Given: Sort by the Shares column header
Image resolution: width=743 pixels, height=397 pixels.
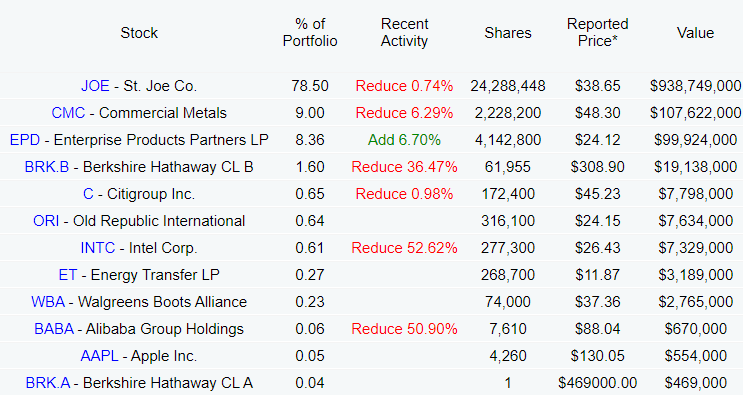Looking at the screenshot, I should click(508, 33).
